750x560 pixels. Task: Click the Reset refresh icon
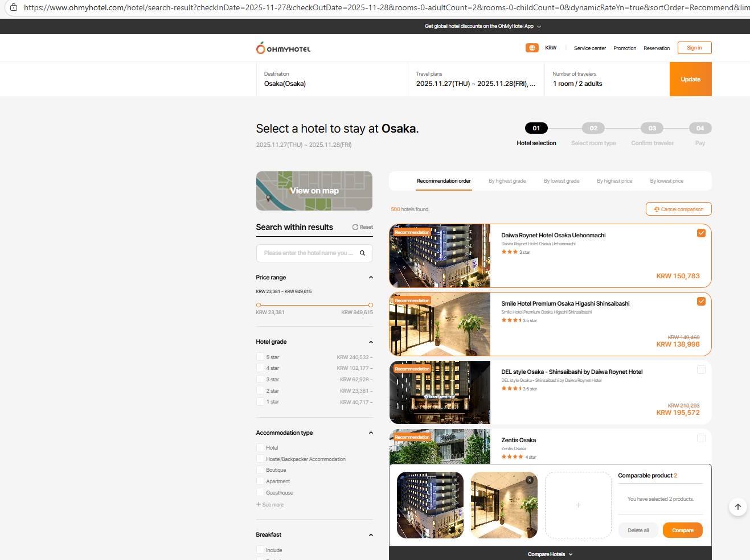pyautogui.click(x=355, y=227)
